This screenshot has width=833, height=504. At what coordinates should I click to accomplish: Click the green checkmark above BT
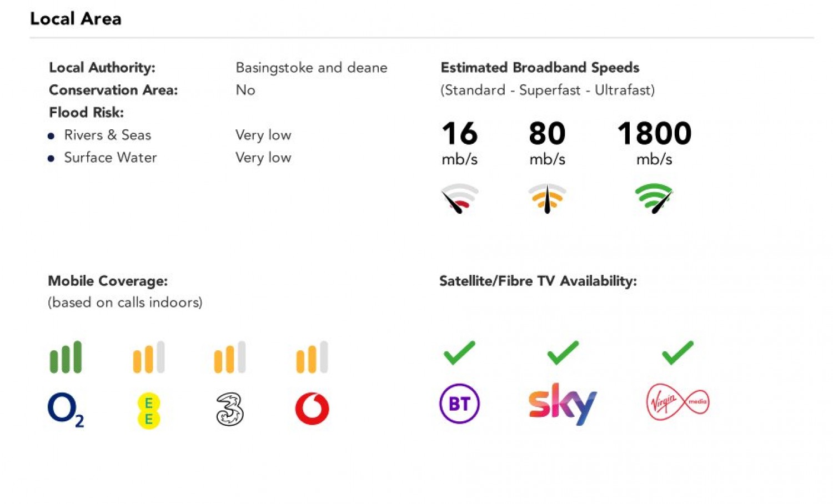pyautogui.click(x=459, y=352)
